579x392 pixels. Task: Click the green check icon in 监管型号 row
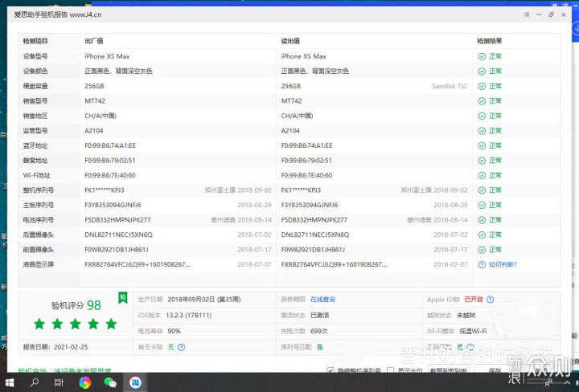point(482,131)
